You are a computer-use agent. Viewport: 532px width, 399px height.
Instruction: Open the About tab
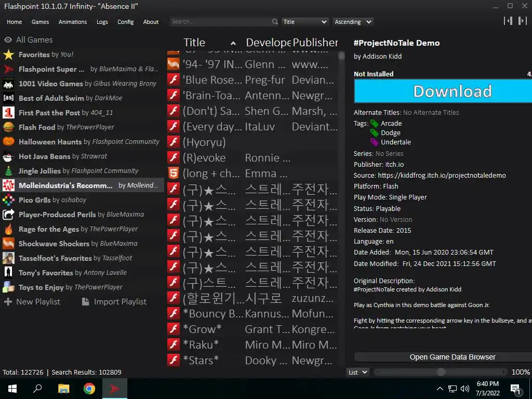(151, 22)
